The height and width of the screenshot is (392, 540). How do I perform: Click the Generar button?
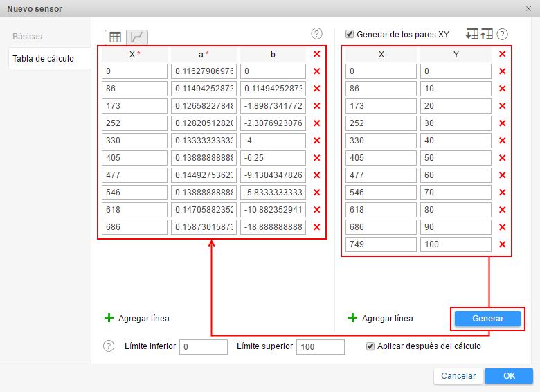click(487, 319)
